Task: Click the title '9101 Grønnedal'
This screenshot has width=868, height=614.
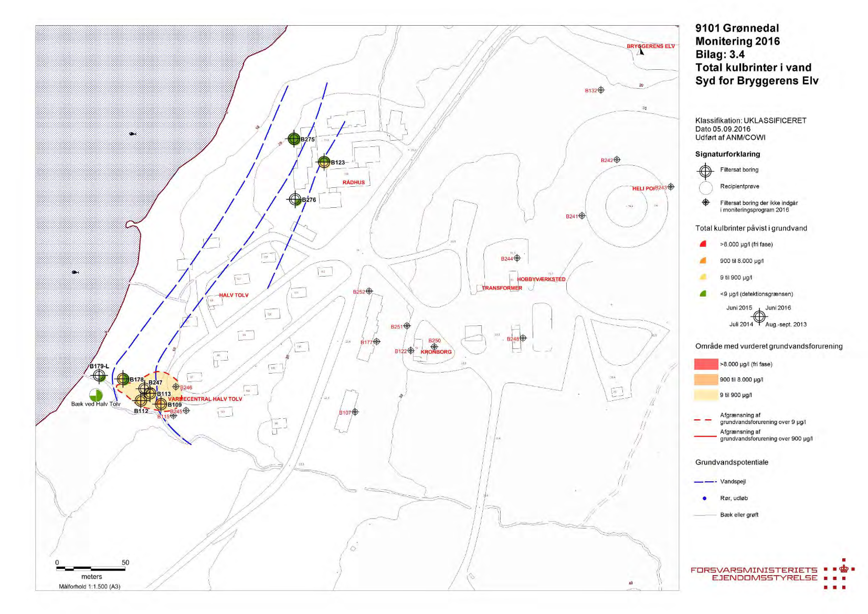Action: click(737, 28)
